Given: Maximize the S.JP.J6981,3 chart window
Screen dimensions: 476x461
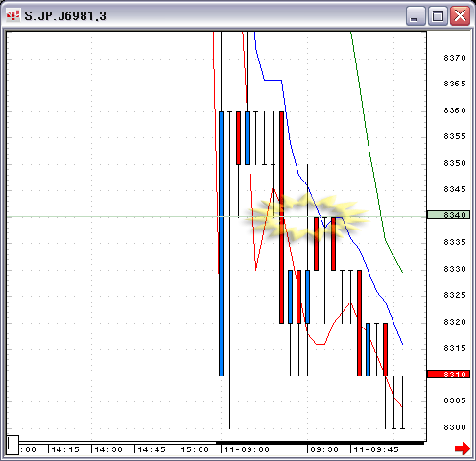Looking at the screenshot, I should [438, 15].
